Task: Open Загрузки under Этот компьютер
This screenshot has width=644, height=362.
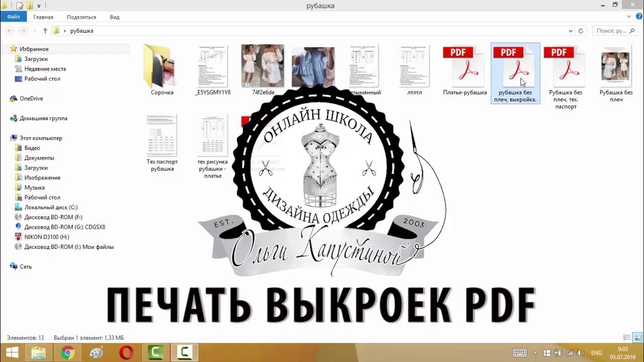Action: coord(36,168)
